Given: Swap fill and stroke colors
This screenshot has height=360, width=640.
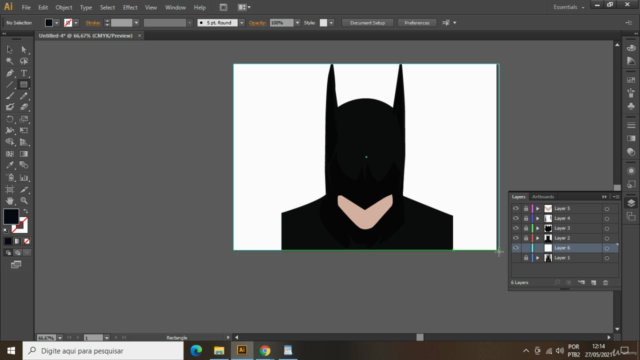Looking at the screenshot, I should coord(26,211).
